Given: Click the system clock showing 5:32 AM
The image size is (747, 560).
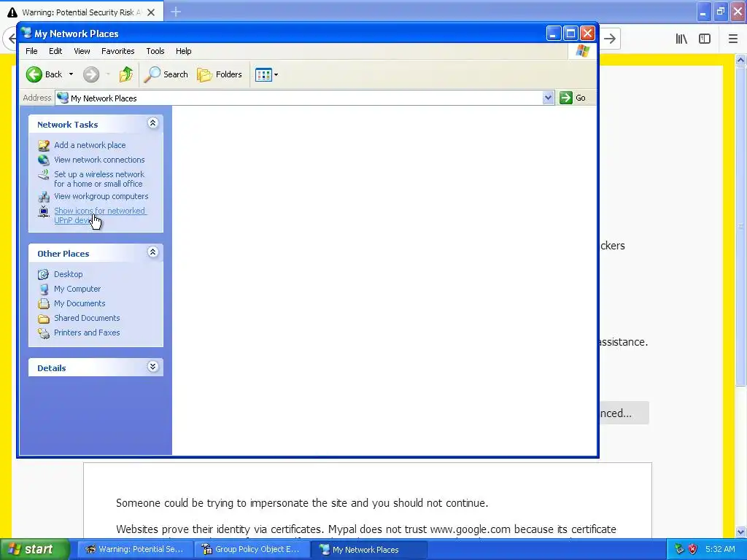Looking at the screenshot, I should 720,550.
